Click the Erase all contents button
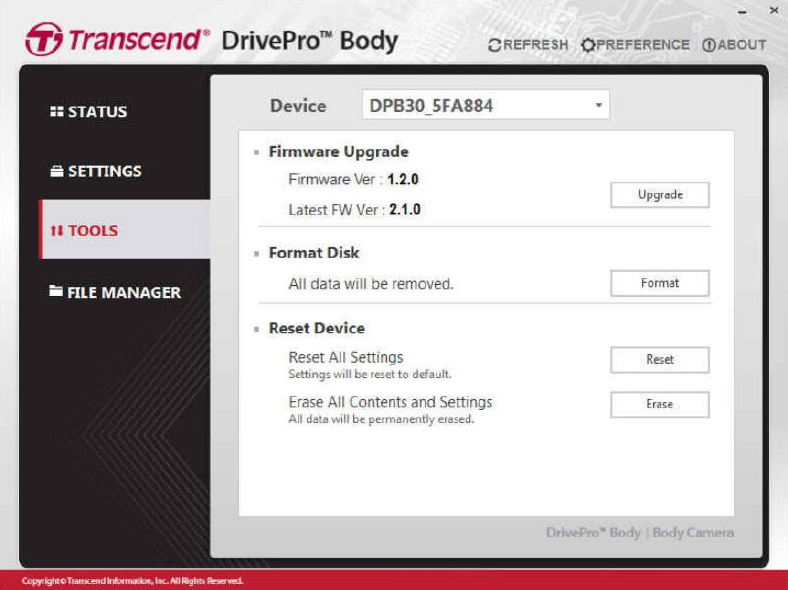This screenshot has height=590, width=788. pos(660,404)
